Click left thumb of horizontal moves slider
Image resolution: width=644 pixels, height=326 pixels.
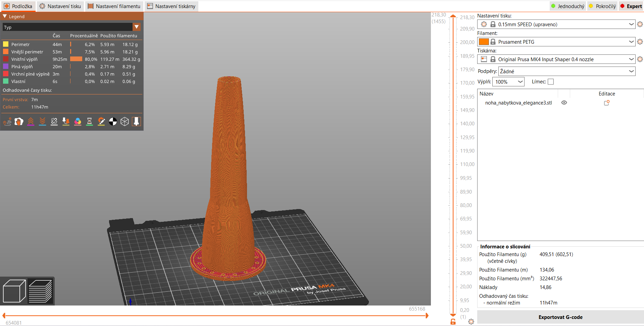point(4,316)
